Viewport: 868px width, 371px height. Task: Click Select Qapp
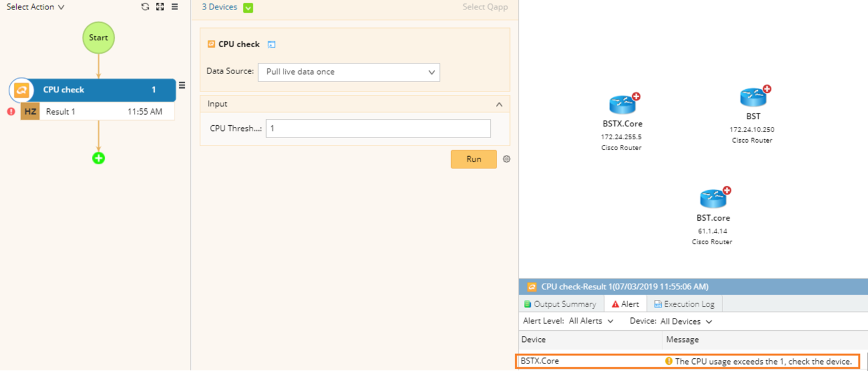[485, 7]
